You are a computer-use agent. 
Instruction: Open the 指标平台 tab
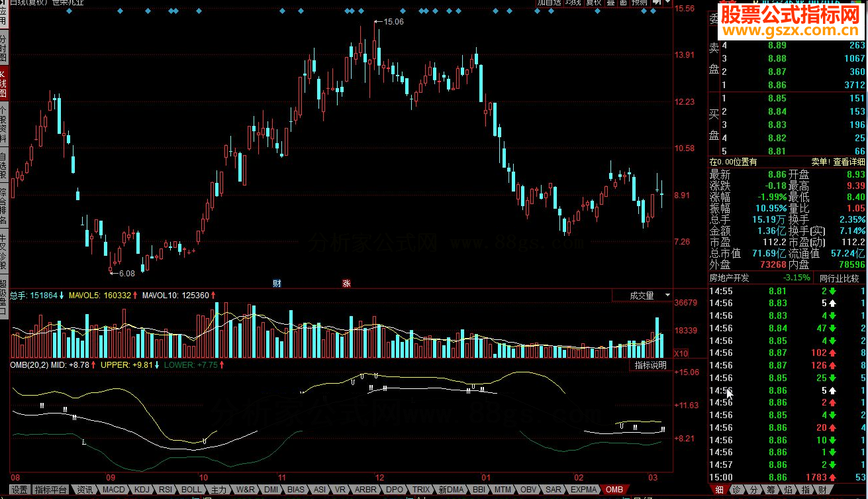click(x=50, y=490)
